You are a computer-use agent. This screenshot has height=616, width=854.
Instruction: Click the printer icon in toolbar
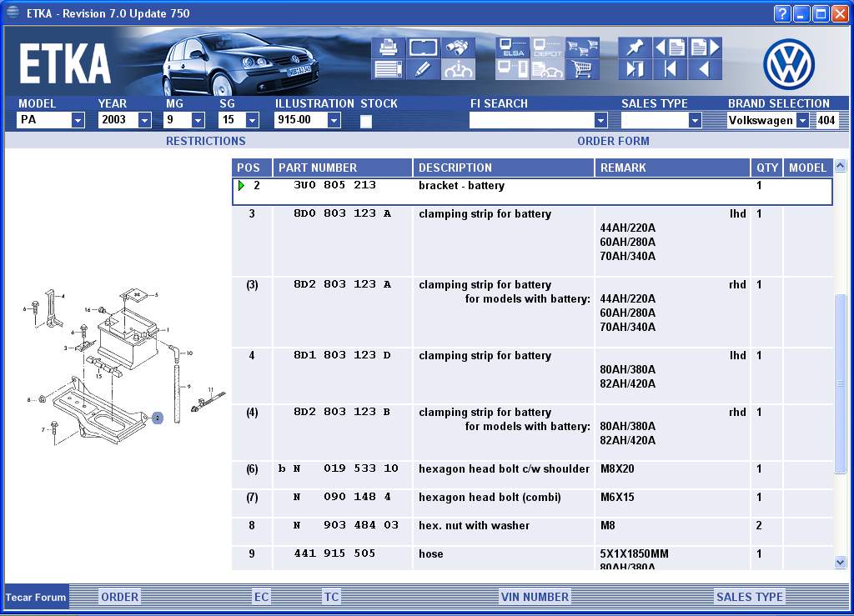pyautogui.click(x=389, y=48)
